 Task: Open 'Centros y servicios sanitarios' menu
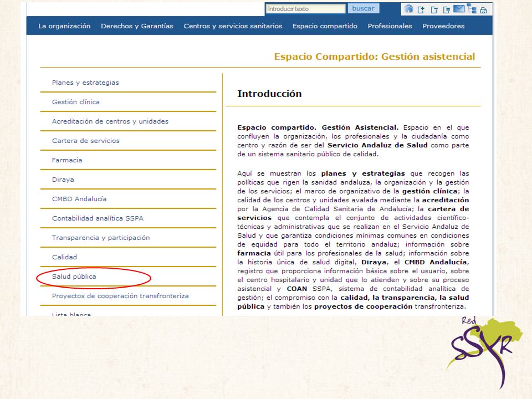233,26
